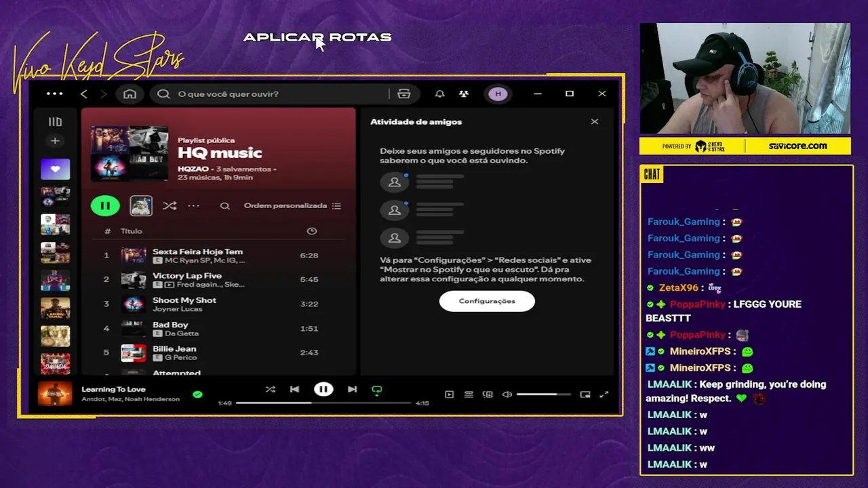Open the Liked Songs heart tile in the sidebar

(x=55, y=169)
